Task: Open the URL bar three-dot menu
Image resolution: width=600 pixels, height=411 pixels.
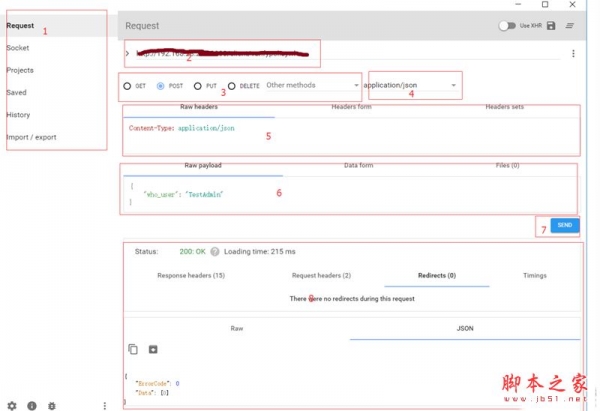Action: [x=573, y=54]
